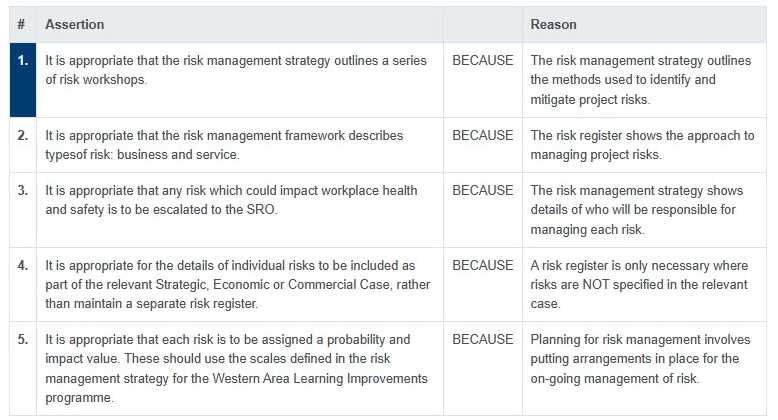The image size is (778, 420).
Task: Click BECAUSE in the fifth row
Action: (482, 340)
